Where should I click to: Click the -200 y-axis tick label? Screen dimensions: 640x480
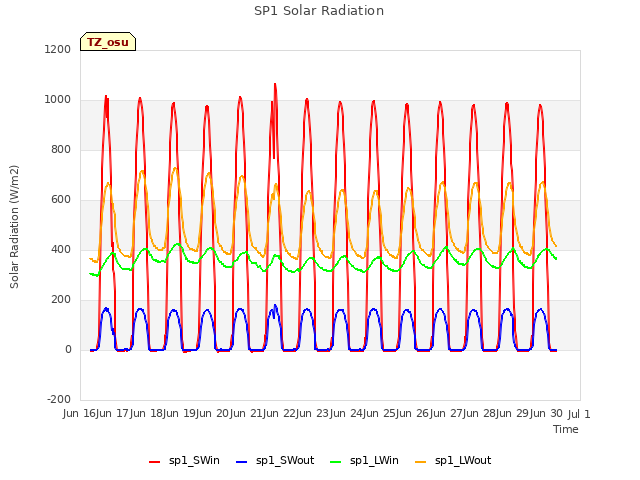tap(59, 399)
